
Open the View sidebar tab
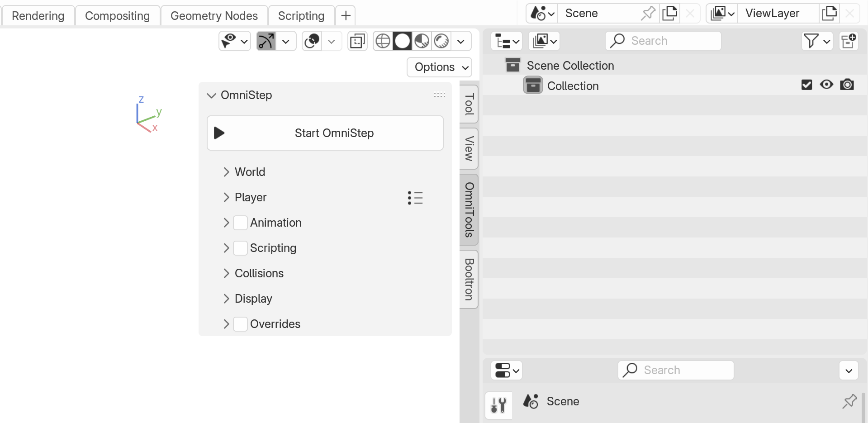click(x=469, y=148)
